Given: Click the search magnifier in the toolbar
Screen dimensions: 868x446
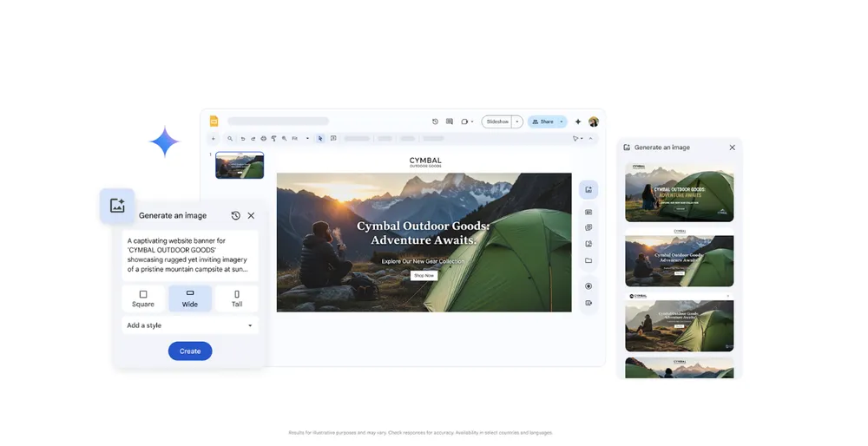Looking at the screenshot, I should (x=230, y=139).
